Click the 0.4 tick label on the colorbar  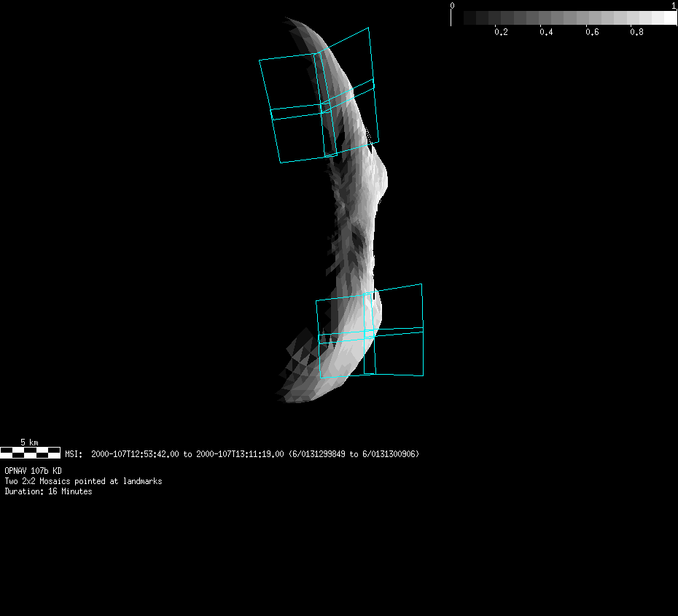click(x=546, y=32)
